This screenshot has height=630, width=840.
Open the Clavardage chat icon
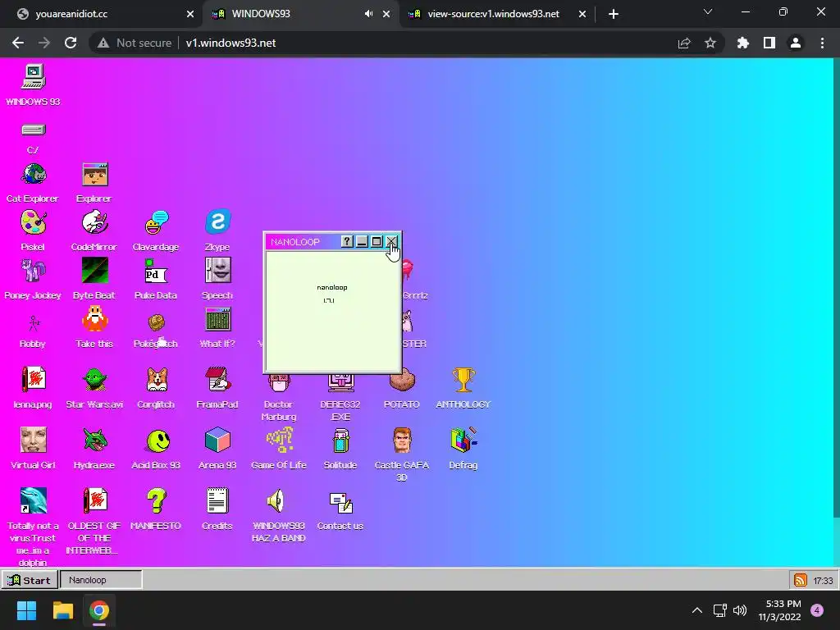point(157,222)
